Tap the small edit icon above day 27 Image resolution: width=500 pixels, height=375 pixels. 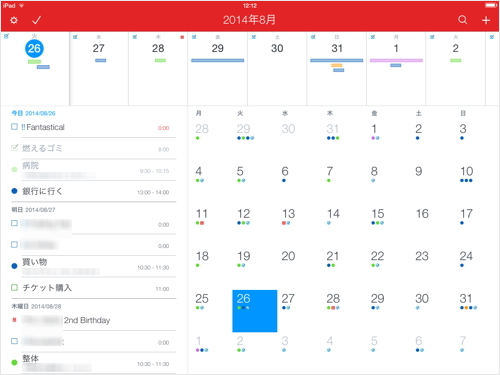tap(75, 37)
